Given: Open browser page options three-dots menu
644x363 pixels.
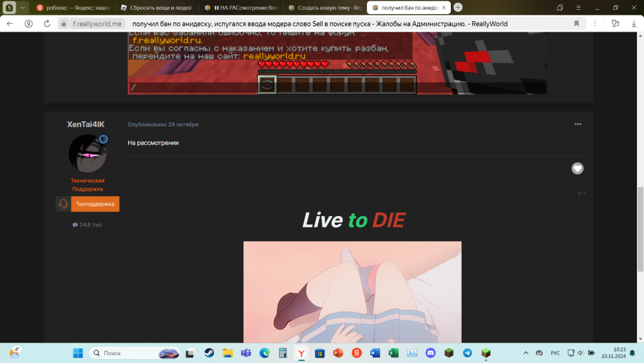Looking at the screenshot, I should [594, 24].
